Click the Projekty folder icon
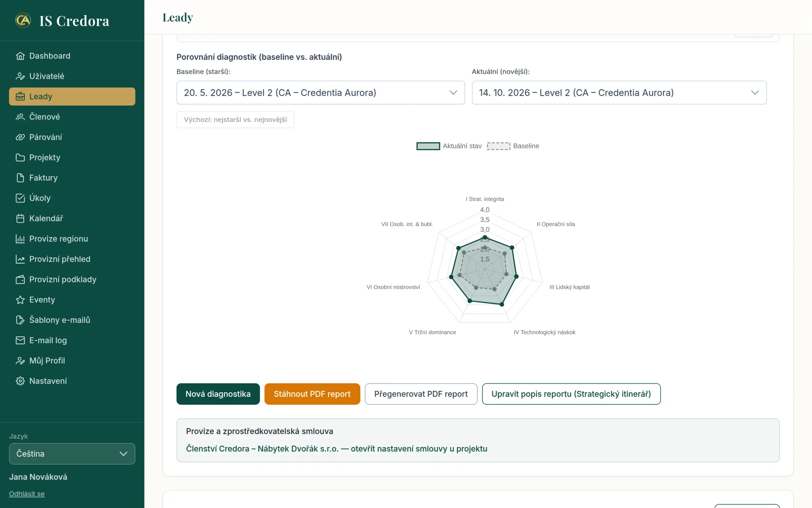 point(20,157)
